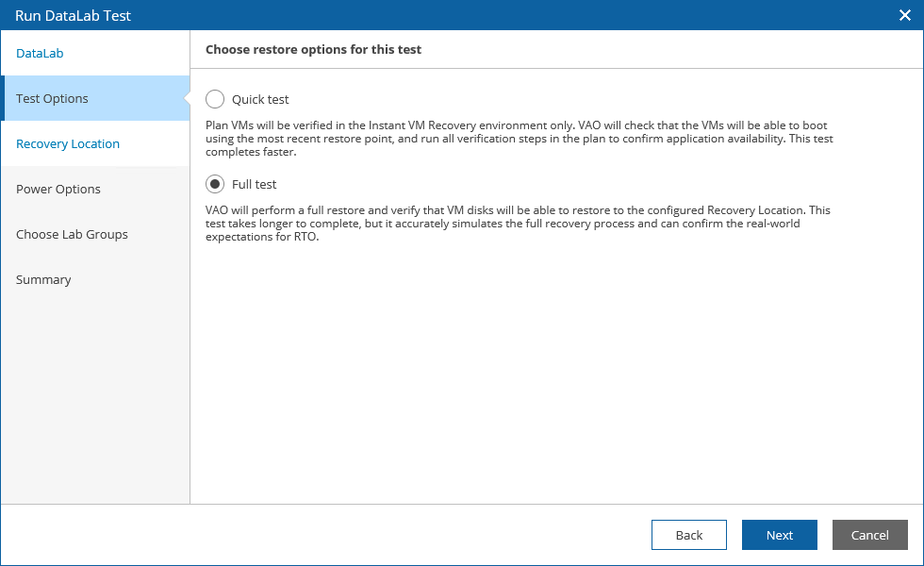Click the Full test description about RTO

pyautogui.click(x=519, y=224)
